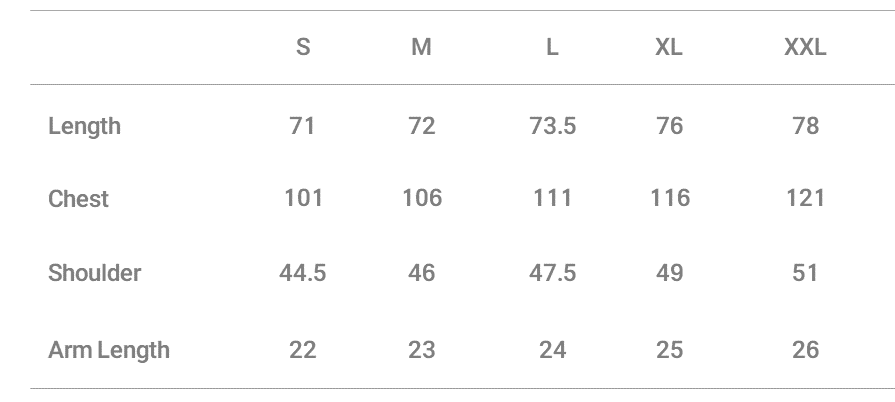Click the S size column header

click(x=303, y=47)
